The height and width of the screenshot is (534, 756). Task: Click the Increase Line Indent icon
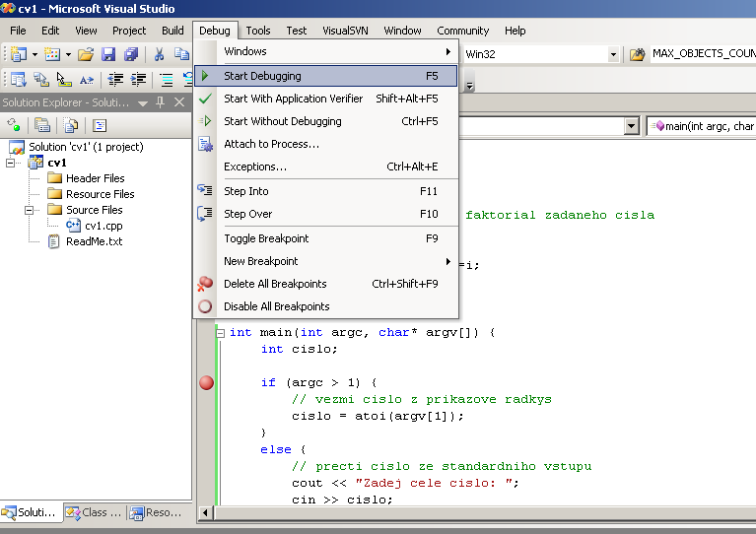click(138, 79)
